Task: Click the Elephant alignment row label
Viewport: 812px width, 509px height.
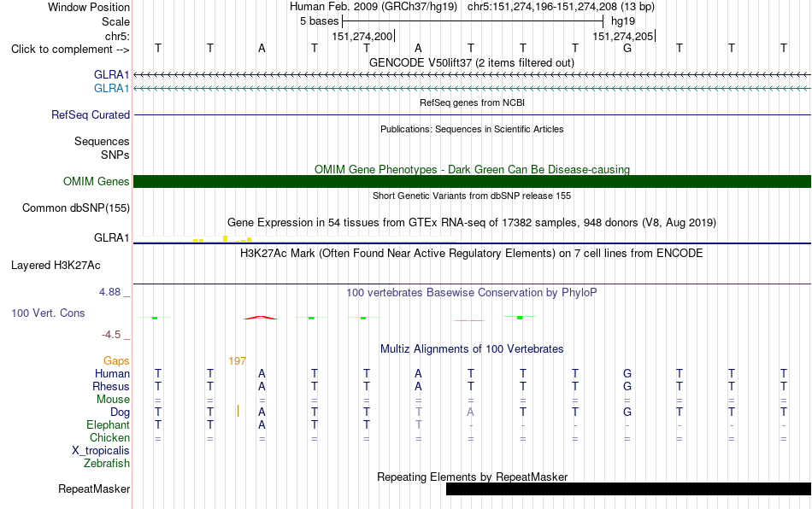Action: pyautogui.click(x=108, y=424)
